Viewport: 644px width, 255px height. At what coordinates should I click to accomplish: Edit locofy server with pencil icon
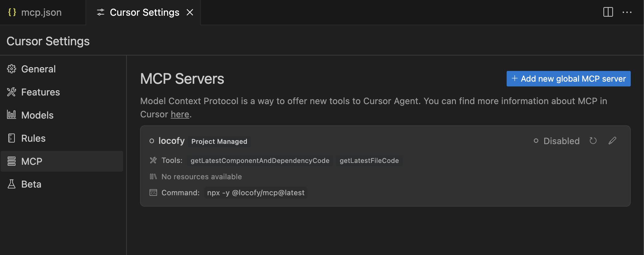click(x=612, y=141)
